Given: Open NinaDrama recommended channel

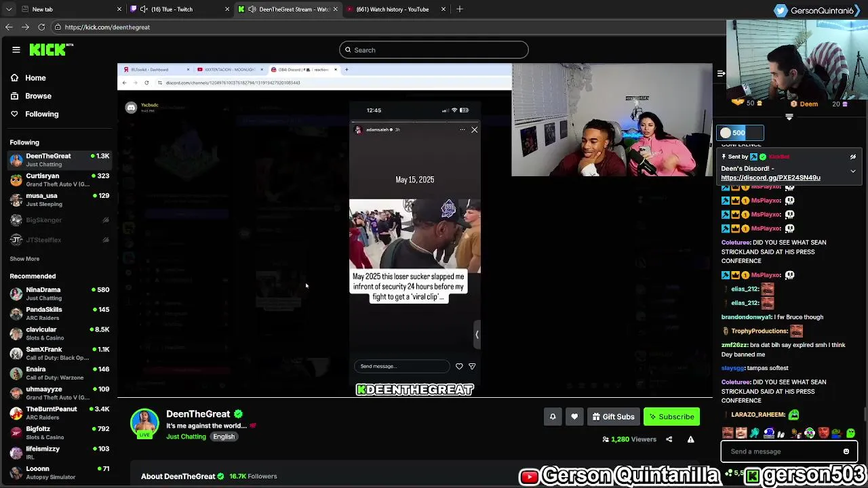Looking at the screenshot, I should click(60, 293).
